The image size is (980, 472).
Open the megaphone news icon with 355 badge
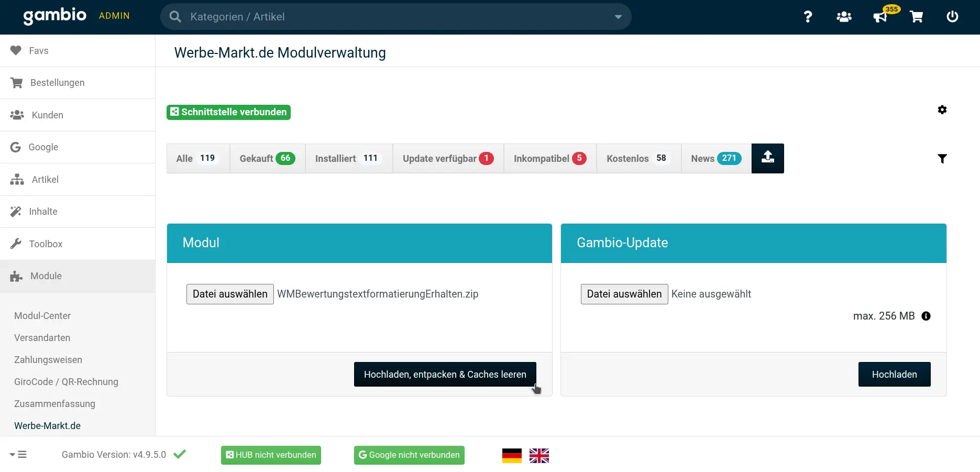[880, 17]
